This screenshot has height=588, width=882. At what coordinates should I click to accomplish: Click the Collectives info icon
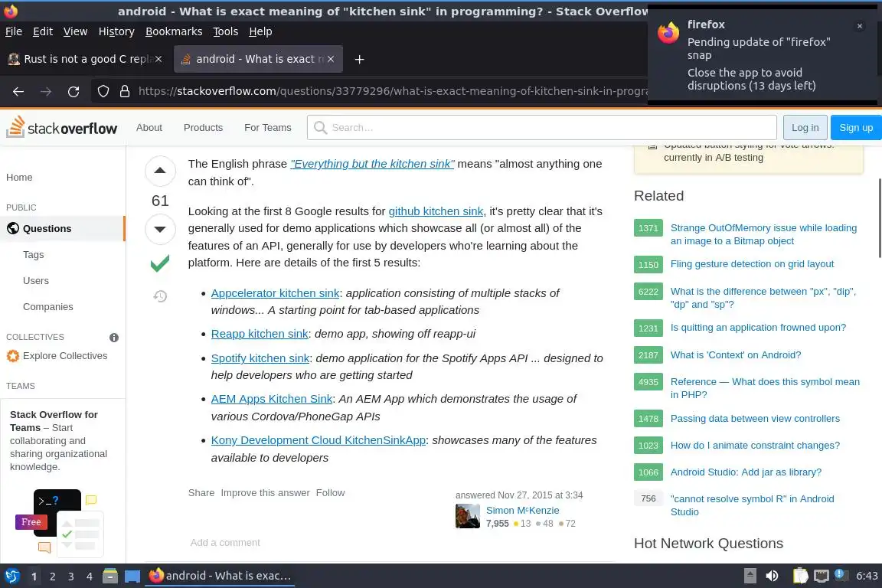[x=114, y=338]
